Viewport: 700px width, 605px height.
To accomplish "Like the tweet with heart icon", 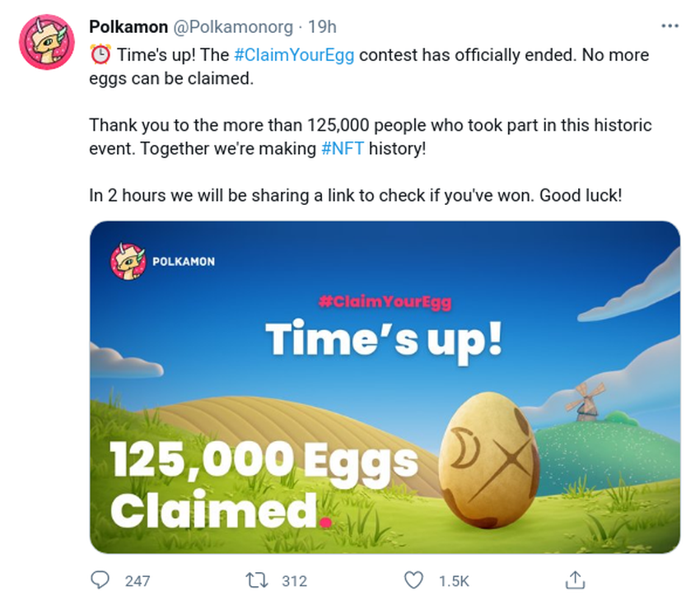I will coord(413,580).
